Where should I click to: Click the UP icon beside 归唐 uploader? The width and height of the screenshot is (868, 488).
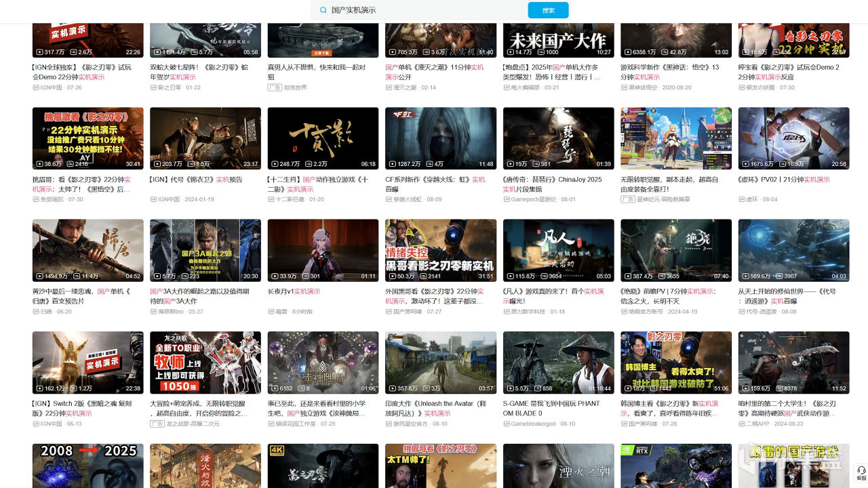36,312
